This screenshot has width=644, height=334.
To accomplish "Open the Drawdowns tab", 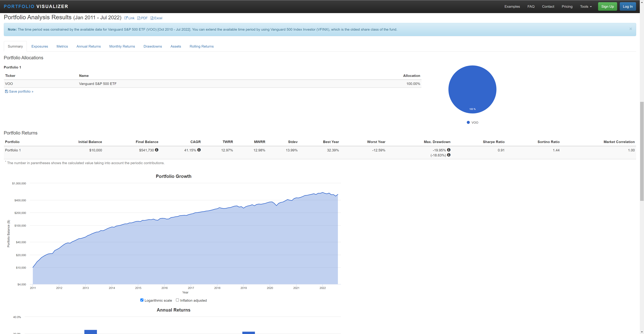I will [153, 46].
